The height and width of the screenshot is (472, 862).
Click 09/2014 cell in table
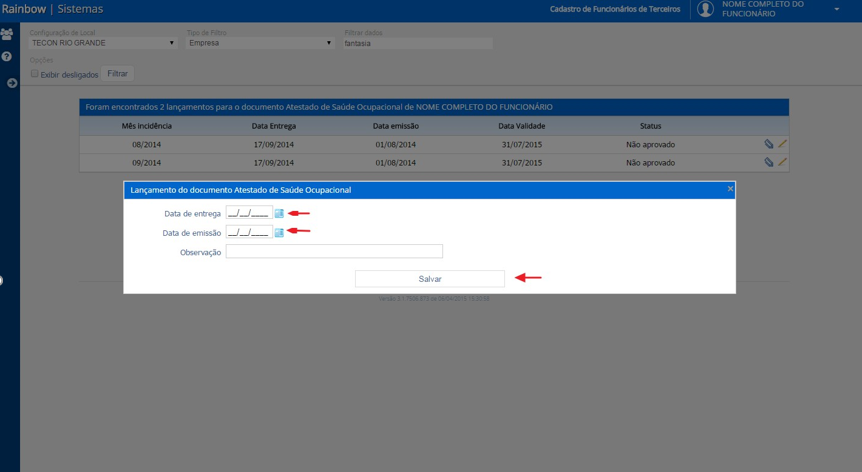point(147,163)
